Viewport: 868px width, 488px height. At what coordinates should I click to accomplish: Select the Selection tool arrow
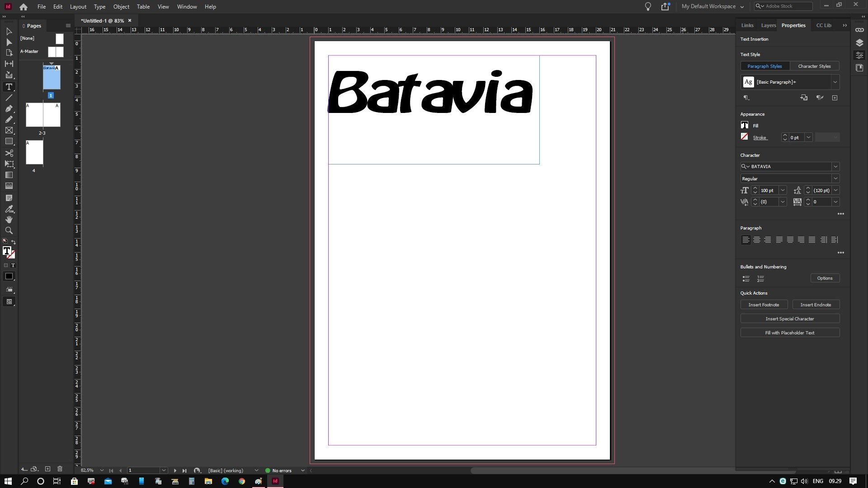tap(9, 31)
